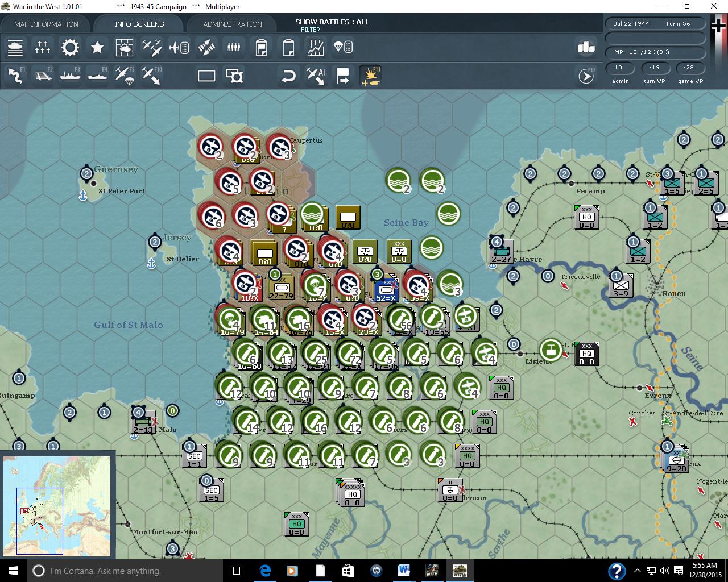
Task: Select the blue 52=X unit counter
Action: [x=386, y=288]
